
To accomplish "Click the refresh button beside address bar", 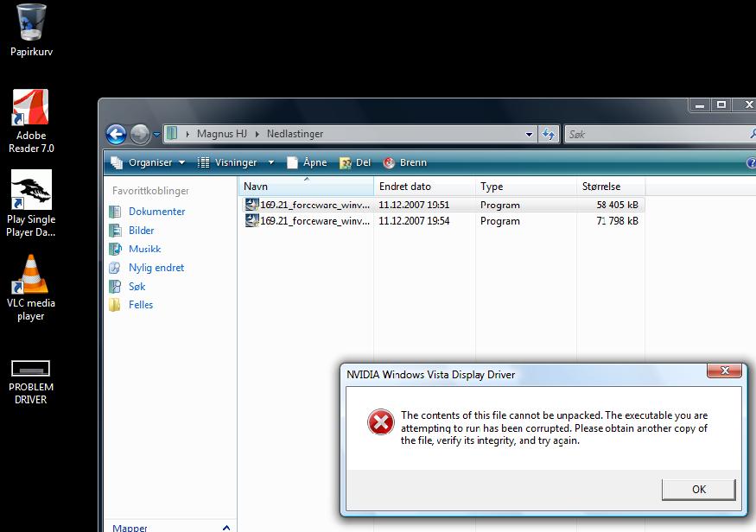I will [548, 134].
